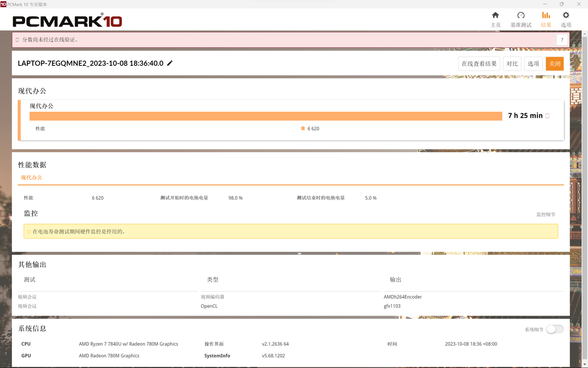Screen dimensions: 588x368
Task: Click the AMD Radeon 780M Graphics GPU value
Action: tap(109, 356)
